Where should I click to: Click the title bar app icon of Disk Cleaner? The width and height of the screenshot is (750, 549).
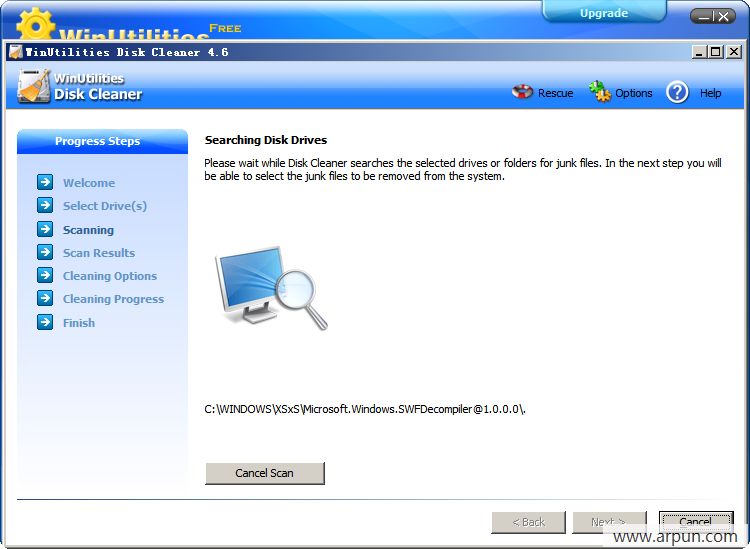point(16,52)
